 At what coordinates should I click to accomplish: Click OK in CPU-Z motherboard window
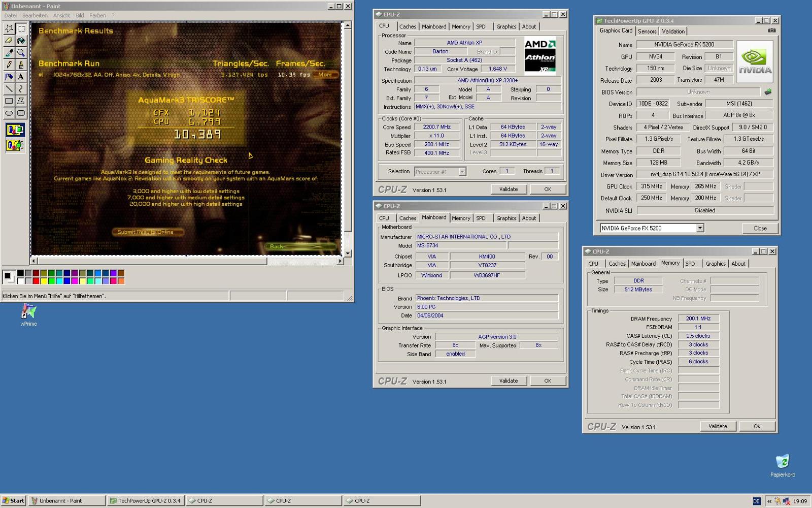click(x=548, y=380)
